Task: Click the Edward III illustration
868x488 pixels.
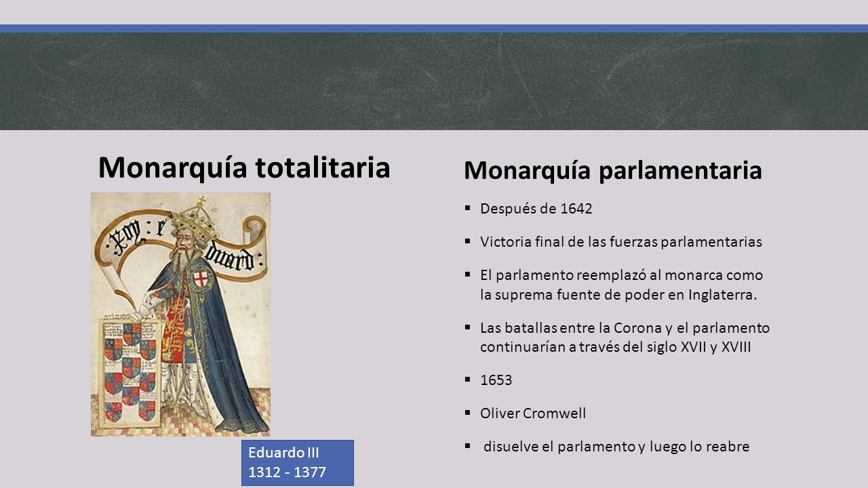Action: (x=180, y=314)
